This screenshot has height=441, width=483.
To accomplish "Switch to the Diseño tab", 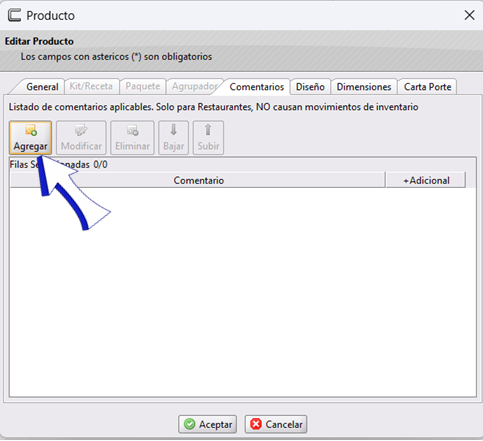I will [x=310, y=87].
